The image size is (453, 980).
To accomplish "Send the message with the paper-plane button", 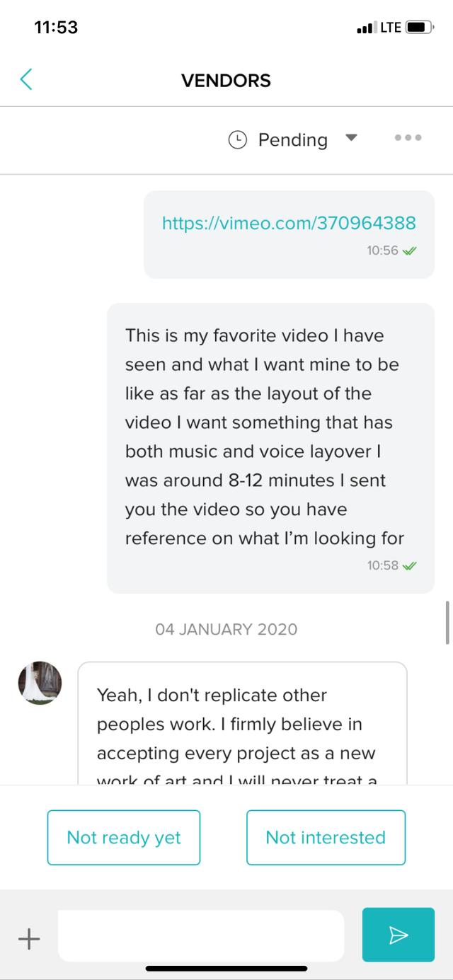I will coord(398,935).
